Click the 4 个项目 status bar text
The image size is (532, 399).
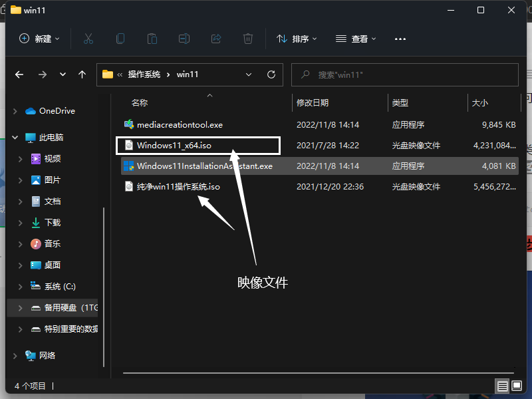tap(30, 386)
